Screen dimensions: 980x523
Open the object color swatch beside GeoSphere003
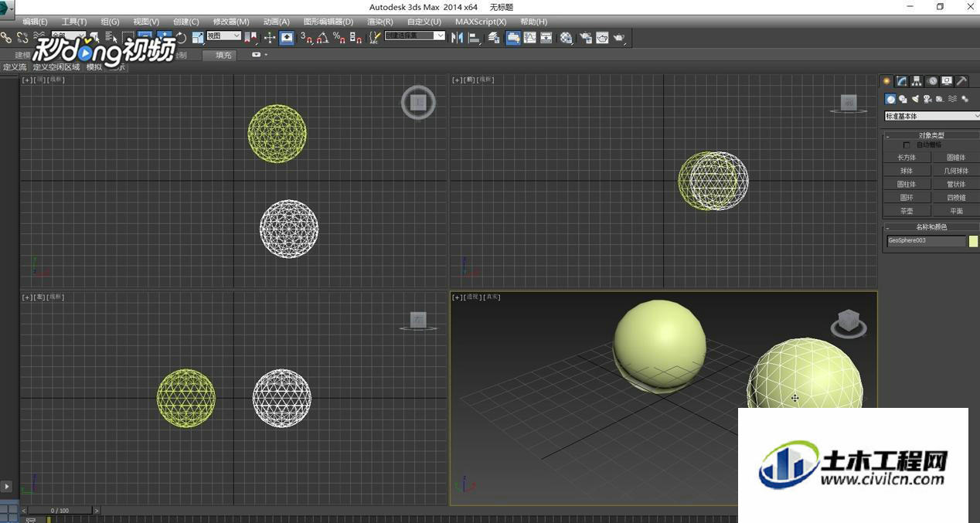pos(974,241)
